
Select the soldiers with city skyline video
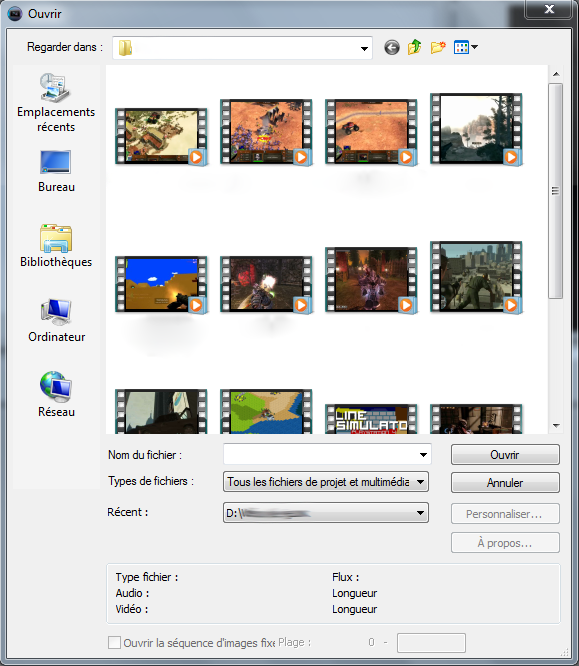(476, 277)
